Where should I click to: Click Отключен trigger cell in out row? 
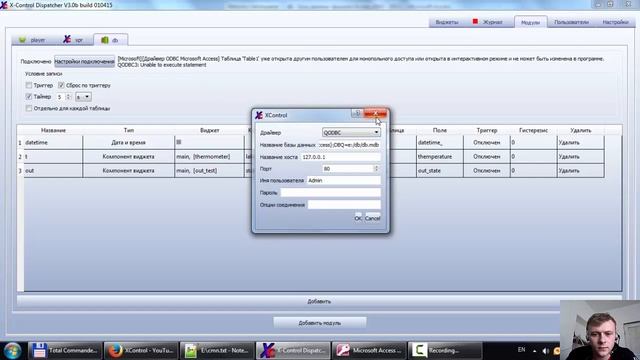[x=487, y=170]
